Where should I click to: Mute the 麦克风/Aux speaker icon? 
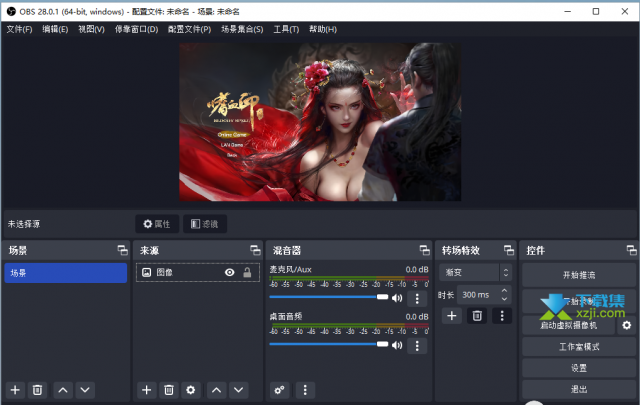[x=397, y=298]
